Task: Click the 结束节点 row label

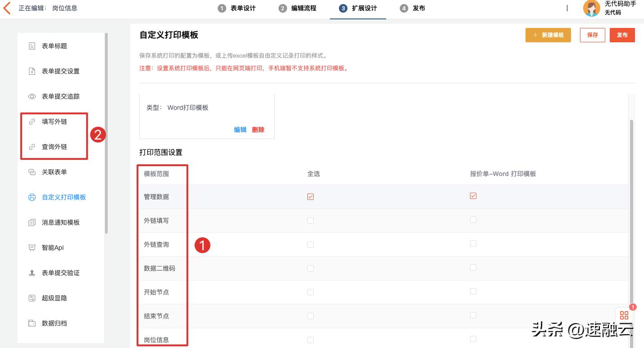Action: (156, 316)
